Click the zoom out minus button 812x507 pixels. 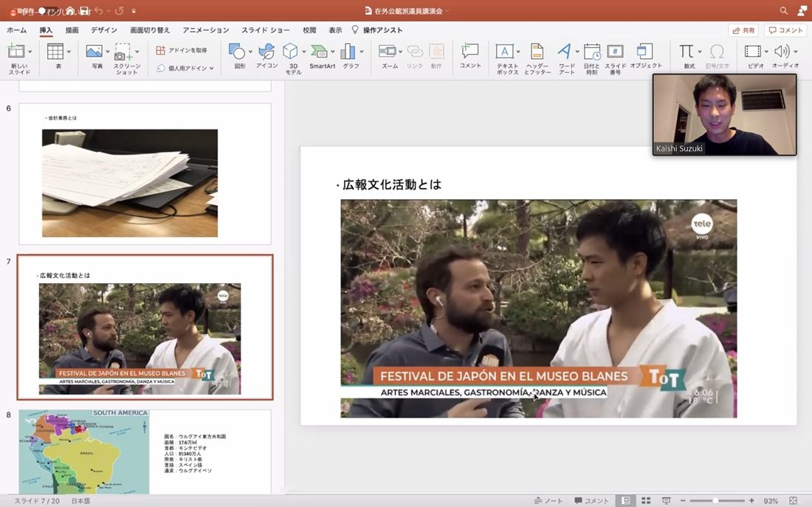coord(683,501)
